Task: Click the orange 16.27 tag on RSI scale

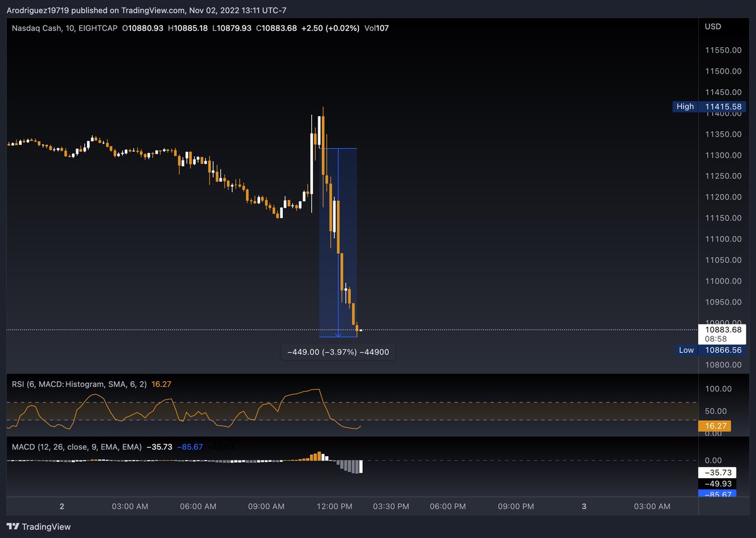Action: pyautogui.click(x=715, y=426)
